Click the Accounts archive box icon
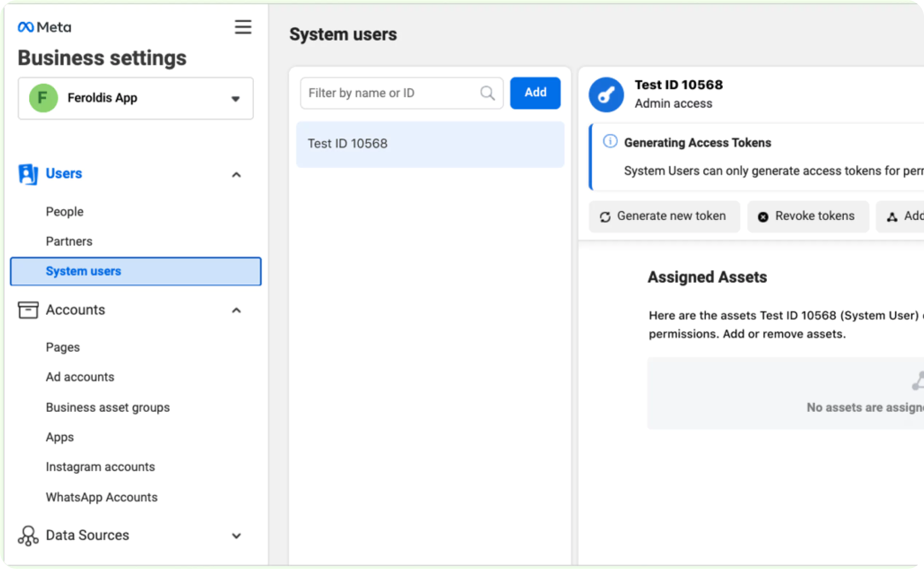The width and height of the screenshot is (924, 569). point(28,310)
